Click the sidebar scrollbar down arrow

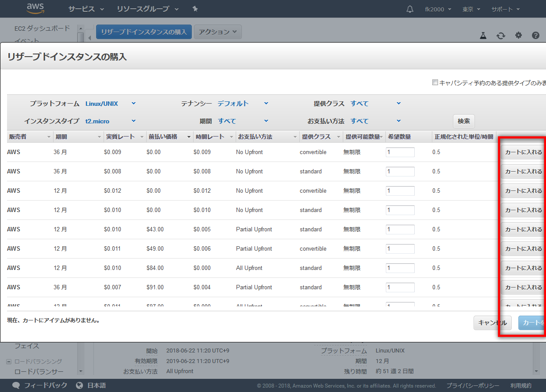click(80, 371)
